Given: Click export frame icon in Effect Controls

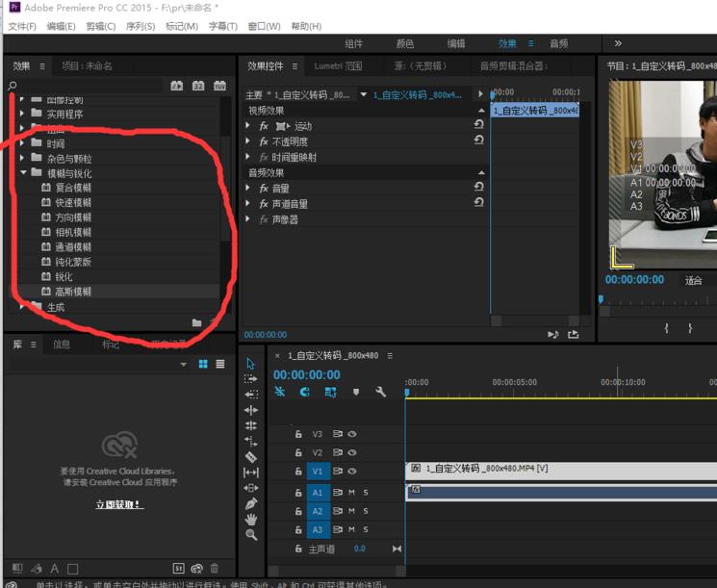Looking at the screenshot, I should pyautogui.click(x=573, y=335).
